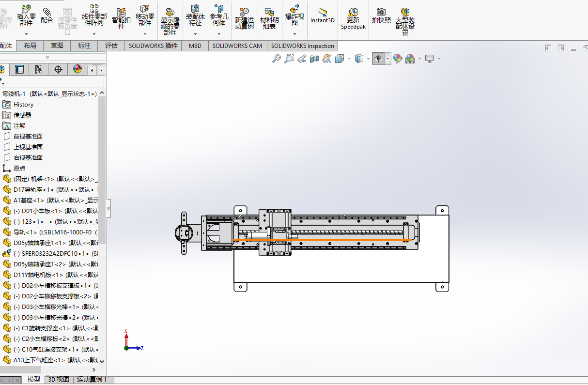Click Previous View icon in view toolbar

click(302, 59)
